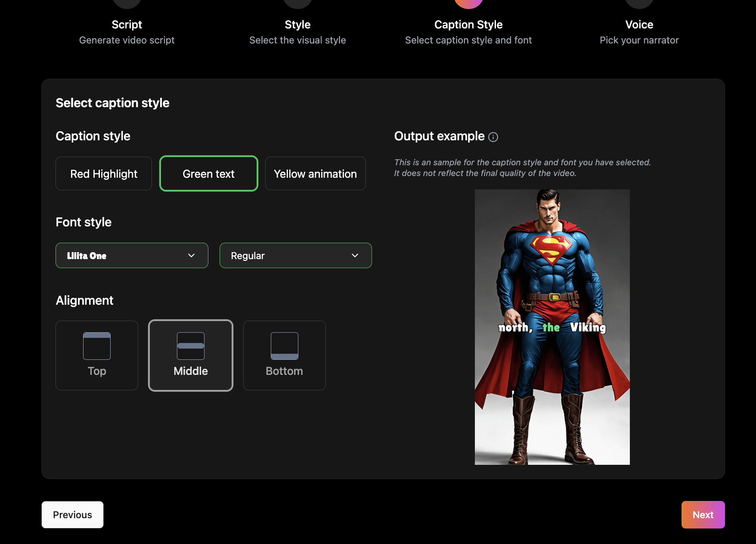756x544 pixels.
Task: Click the 'Select the visual style' subtitle
Action: point(297,40)
